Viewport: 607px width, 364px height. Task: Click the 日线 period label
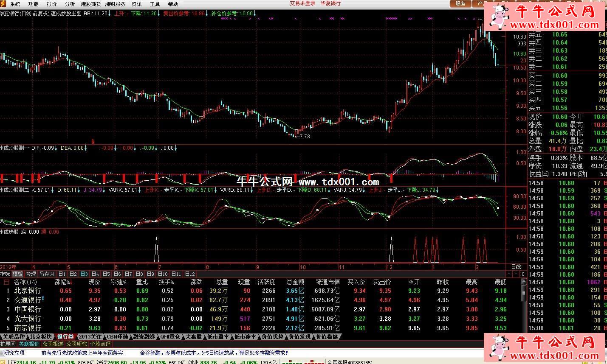(516, 267)
